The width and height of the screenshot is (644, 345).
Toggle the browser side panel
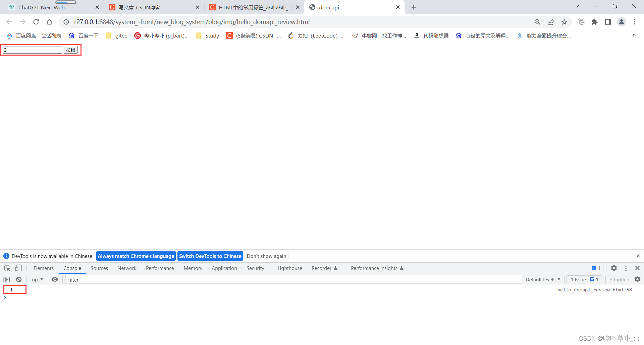[608, 22]
